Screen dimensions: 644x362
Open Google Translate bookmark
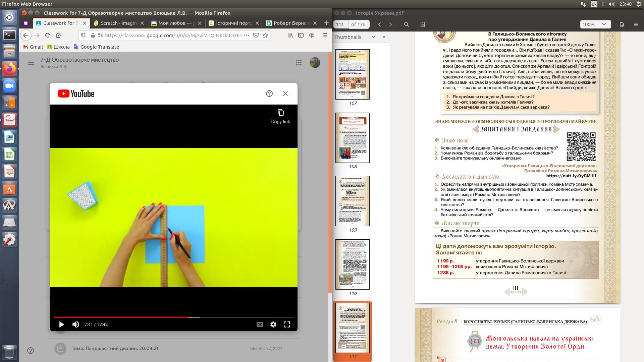pyautogui.click(x=96, y=47)
